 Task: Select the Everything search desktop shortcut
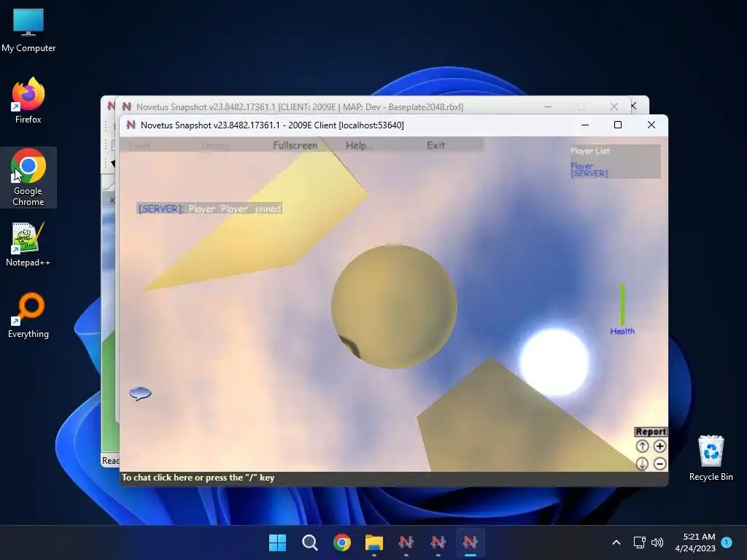tap(28, 315)
